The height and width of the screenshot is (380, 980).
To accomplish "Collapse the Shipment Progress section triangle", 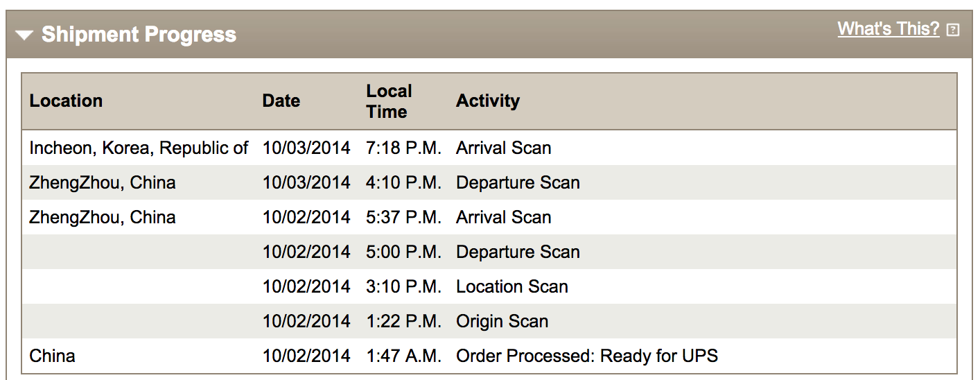I will pos(24,35).
